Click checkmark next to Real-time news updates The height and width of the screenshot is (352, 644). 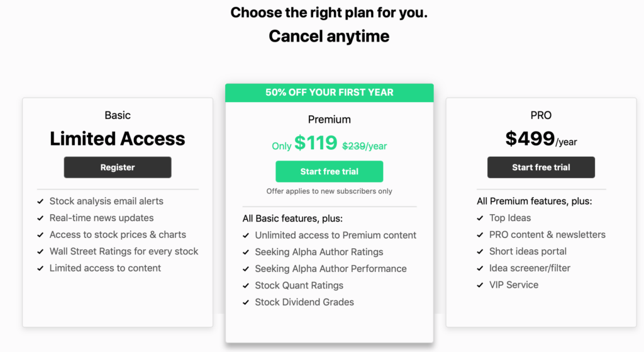(40, 219)
